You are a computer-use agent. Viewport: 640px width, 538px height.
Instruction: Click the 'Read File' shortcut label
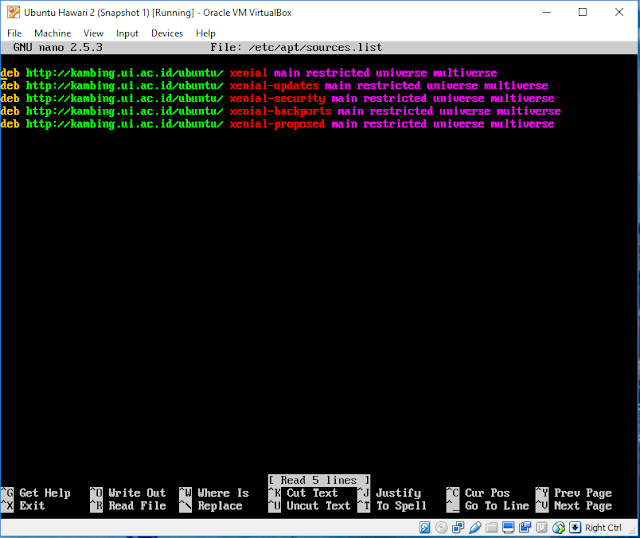(x=137, y=506)
